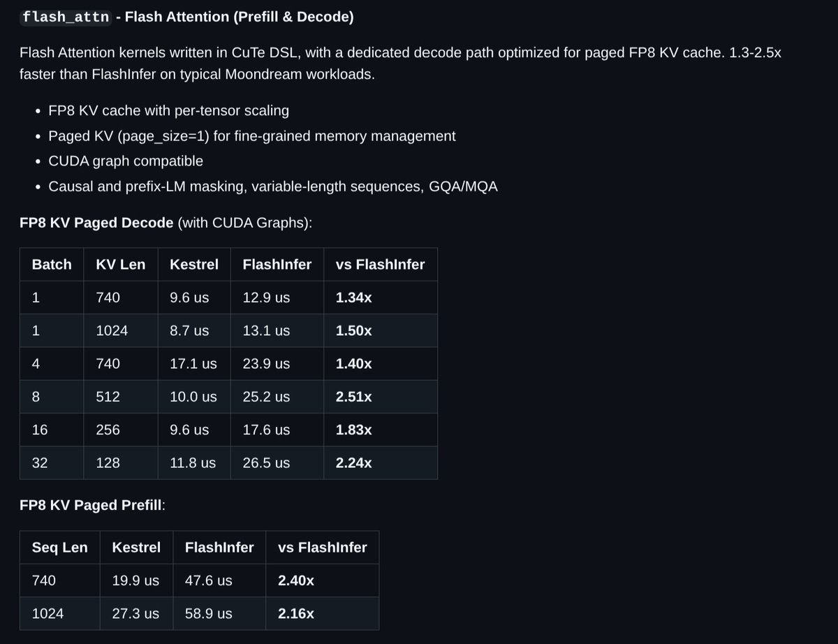The height and width of the screenshot is (644, 838).
Task: Click the batch size 32 cell
Action: pyautogui.click(x=40, y=463)
